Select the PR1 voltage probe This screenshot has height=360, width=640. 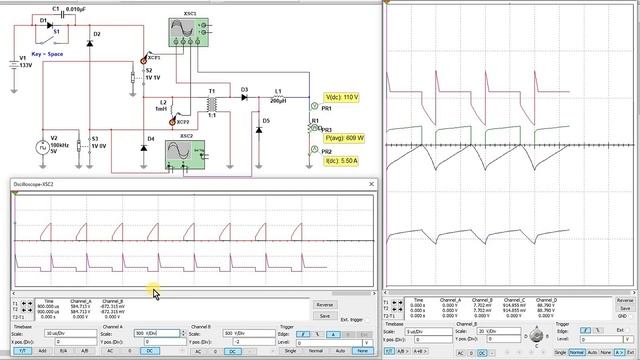coord(314,106)
